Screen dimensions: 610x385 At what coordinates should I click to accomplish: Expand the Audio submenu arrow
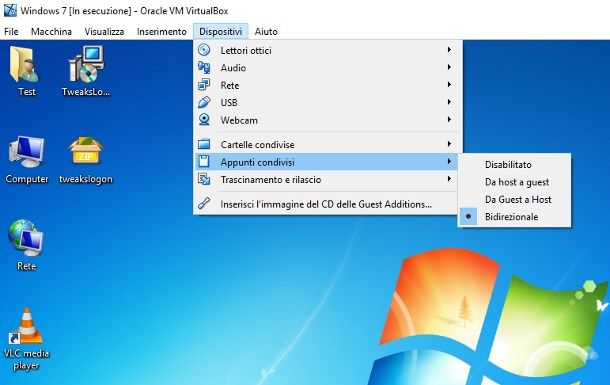click(449, 67)
